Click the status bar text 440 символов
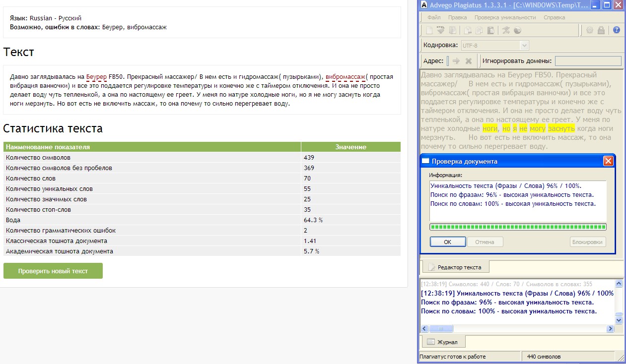The image size is (626, 364). click(x=544, y=357)
